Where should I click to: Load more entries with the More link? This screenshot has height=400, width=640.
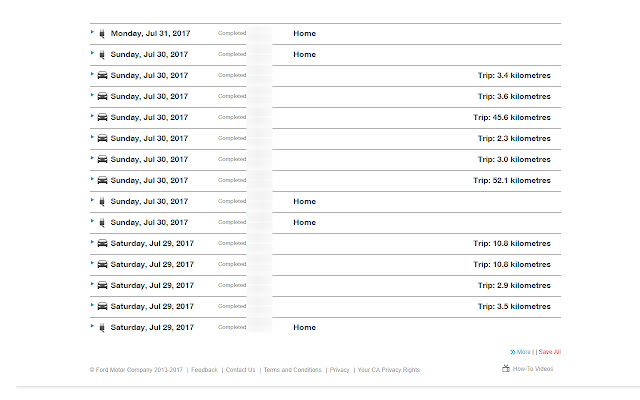coord(524,352)
